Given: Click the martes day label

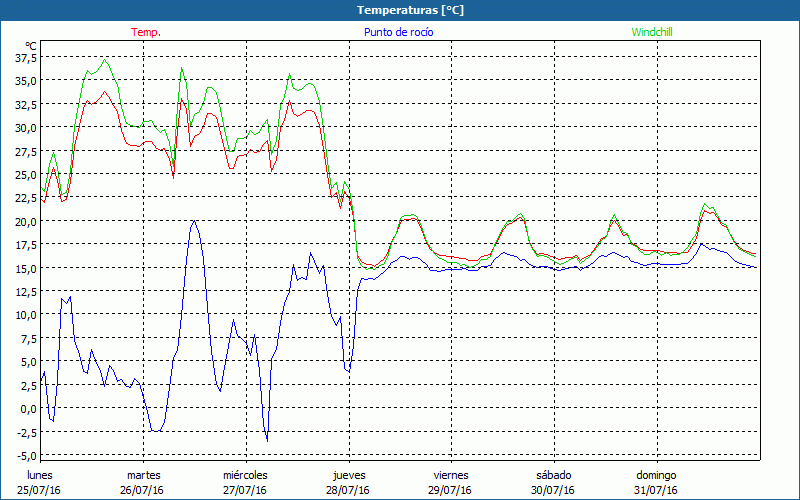Looking at the screenshot, I should pos(144,475).
